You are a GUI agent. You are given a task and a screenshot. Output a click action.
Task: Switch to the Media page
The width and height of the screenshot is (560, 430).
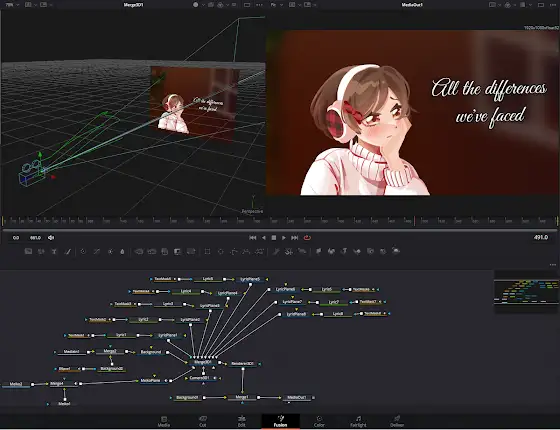(x=164, y=421)
